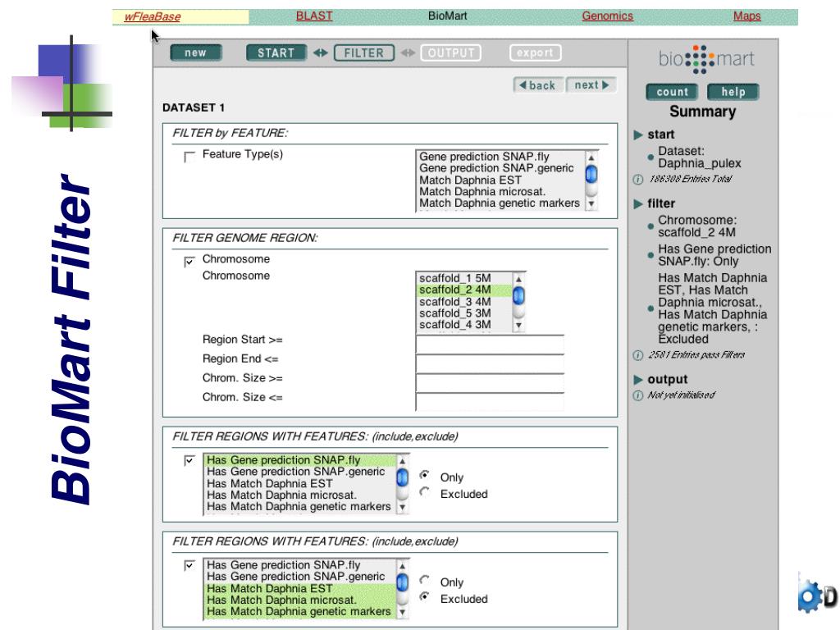Screen dimensions: 840x630
Task: Click the down arrow of the second Has-features list
Action: pos(402,612)
